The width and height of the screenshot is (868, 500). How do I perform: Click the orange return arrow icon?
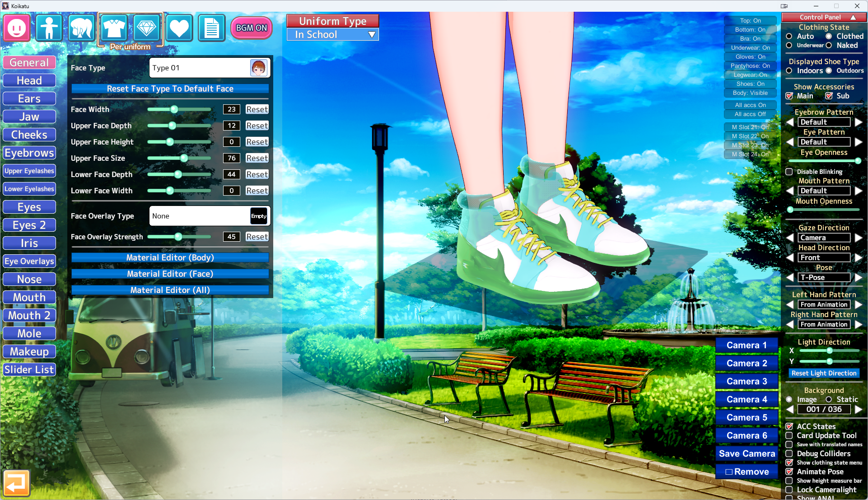point(17,483)
